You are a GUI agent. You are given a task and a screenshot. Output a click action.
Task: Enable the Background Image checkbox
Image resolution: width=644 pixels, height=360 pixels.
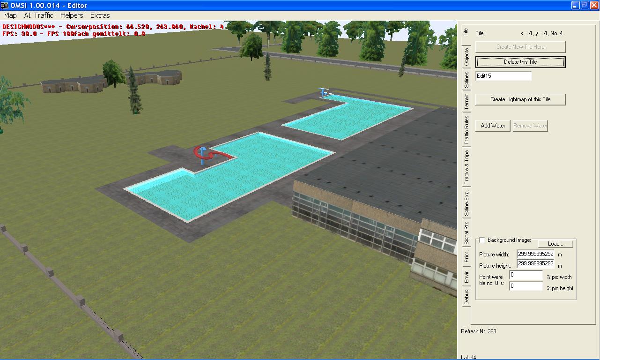tap(482, 240)
